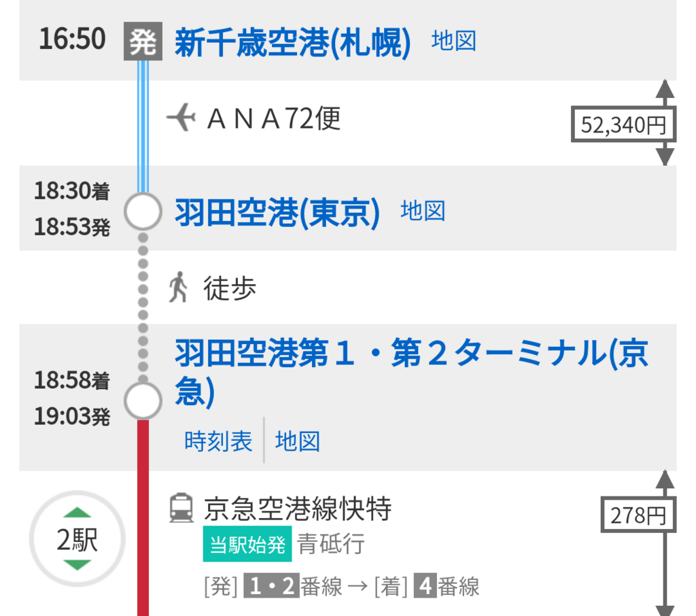Screen dimensions: 696x616
Task: Click the 京急空港線快特 train line name
Action: pos(298,509)
